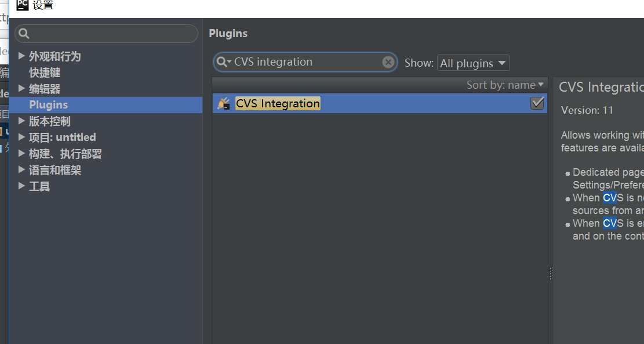Open the 快捷键 settings page
Viewport: 644px width, 344px height.
(45, 73)
